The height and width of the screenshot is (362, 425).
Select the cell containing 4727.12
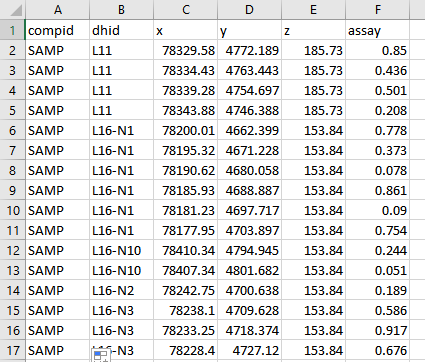click(249, 350)
